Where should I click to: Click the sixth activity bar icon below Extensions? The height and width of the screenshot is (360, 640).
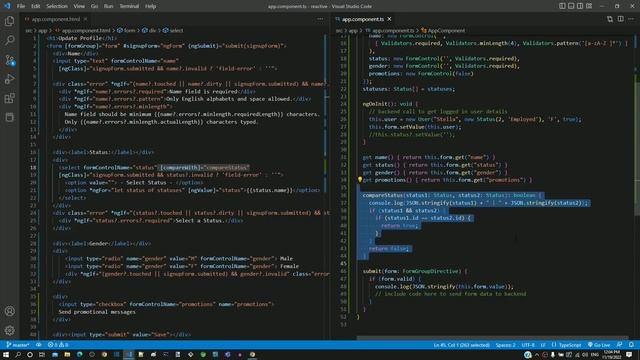tap(9, 117)
